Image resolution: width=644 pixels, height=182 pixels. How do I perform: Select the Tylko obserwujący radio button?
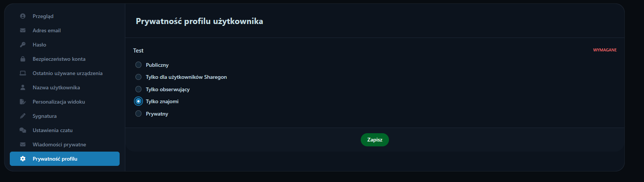pos(138,89)
